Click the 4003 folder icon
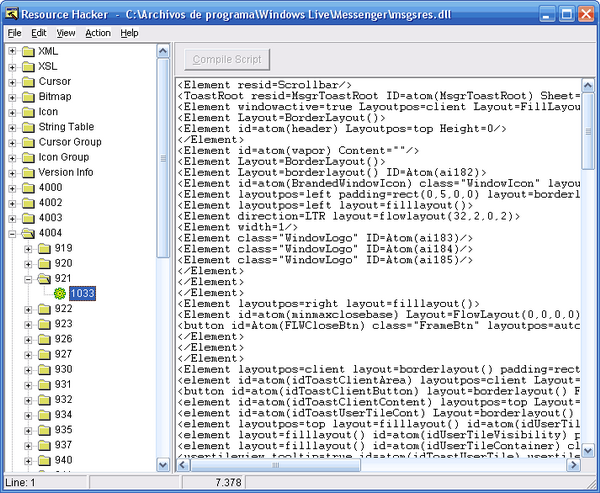Screen dimensions: 600x493 click(x=28, y=218)
